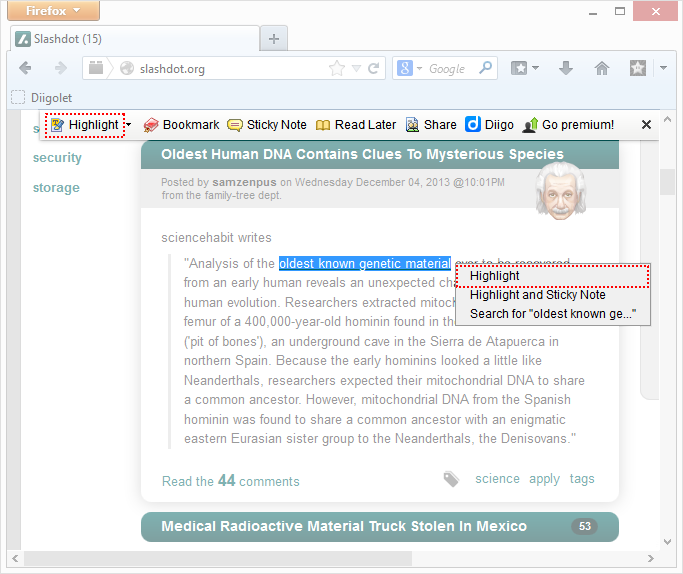Open the Downloads arrow button
Image resolution: width=683 pixels, height=574 pixels.
point(565,68)
